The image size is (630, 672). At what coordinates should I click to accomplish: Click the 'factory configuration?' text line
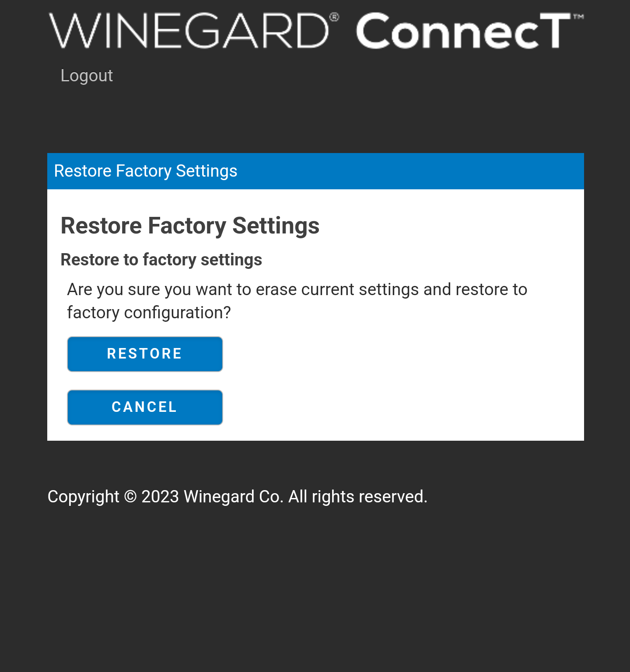pyautogui.click(x=149, y=313)
